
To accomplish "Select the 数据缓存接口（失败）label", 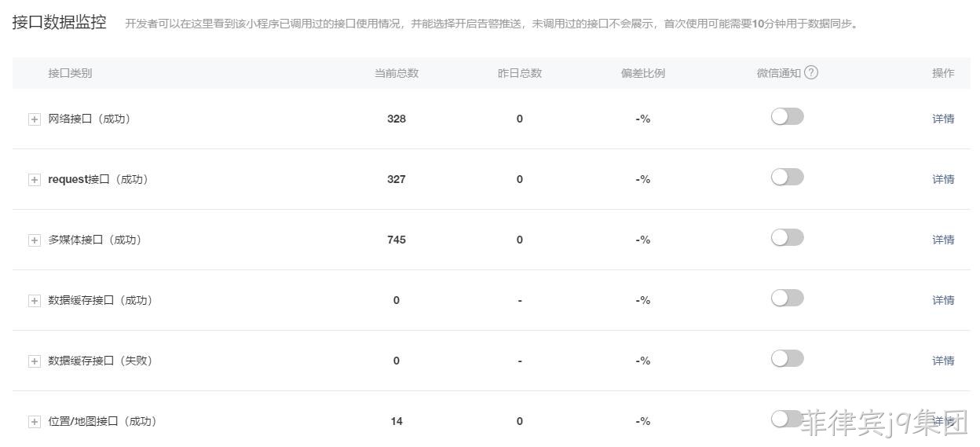I will pyautogui.click(x=101, y=361).
